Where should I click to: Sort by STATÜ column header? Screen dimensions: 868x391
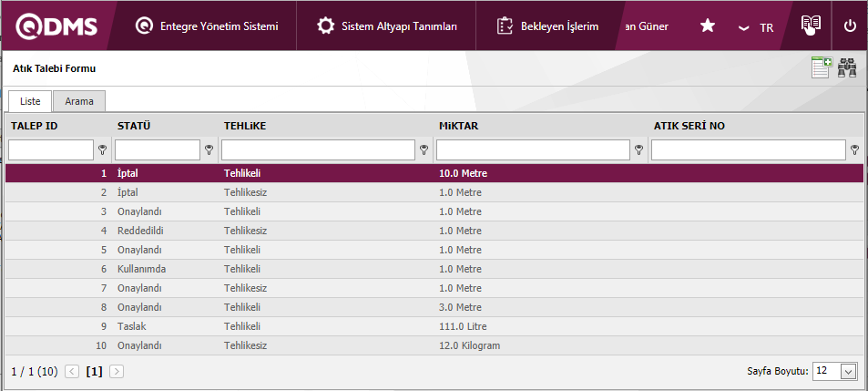pyautogui.click(x=134, y=126)
